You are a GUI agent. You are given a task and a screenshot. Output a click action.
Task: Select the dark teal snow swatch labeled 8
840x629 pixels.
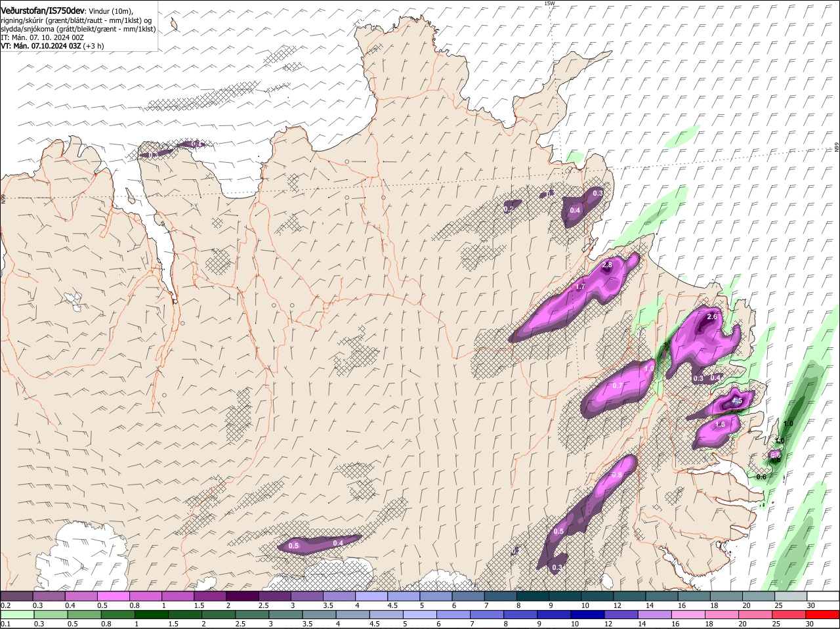click(x=533, y=596)
